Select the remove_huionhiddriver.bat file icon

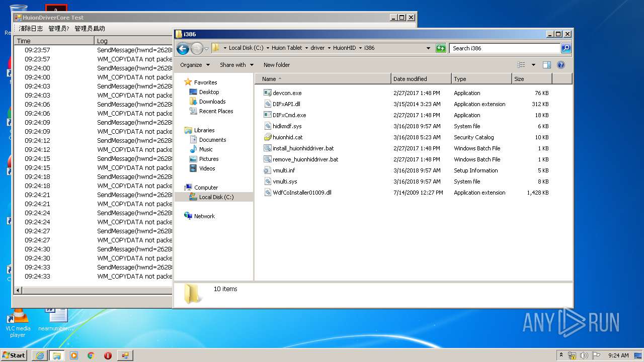point(268,159)
